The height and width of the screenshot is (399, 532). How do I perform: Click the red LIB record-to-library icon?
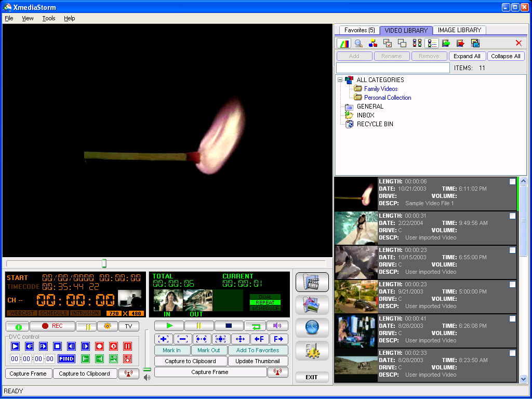coord(128,358)
